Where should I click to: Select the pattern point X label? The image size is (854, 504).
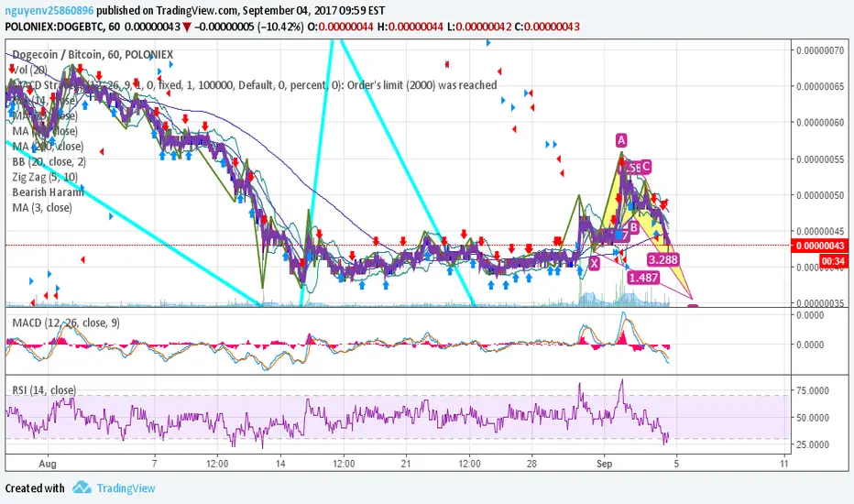(x=594, y=264)
